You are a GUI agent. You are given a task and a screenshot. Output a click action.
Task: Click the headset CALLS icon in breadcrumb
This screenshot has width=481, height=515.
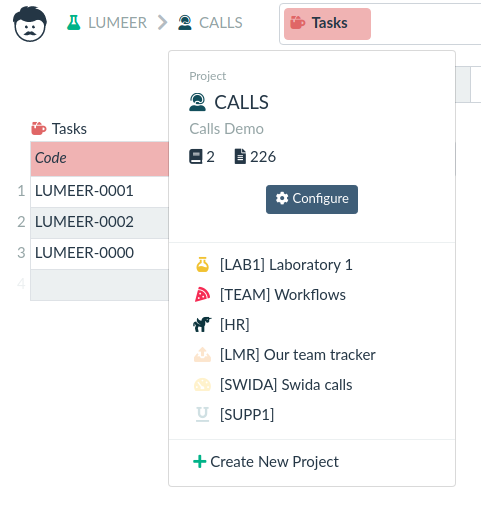[x=185, y=23]
